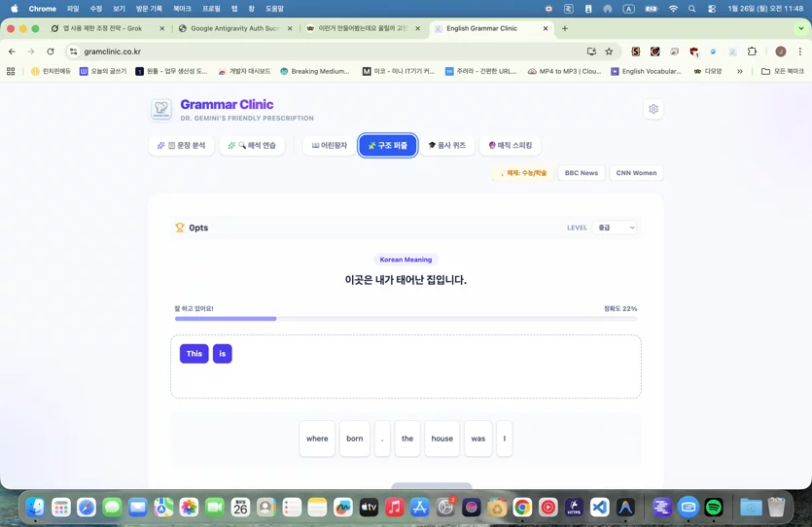This screenshot has width=812, height=527.
Task: Pick the word tile 'born'
Action: coord(355,439)
